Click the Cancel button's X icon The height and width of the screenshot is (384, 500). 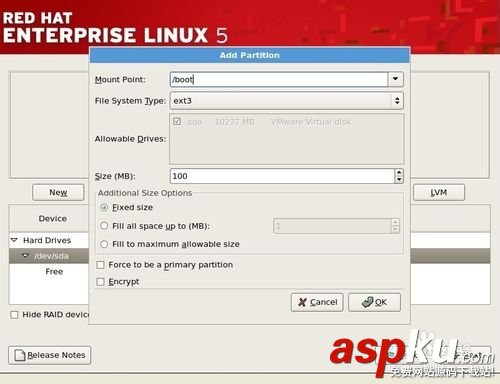pyautogui.click(x=302, y=302)
